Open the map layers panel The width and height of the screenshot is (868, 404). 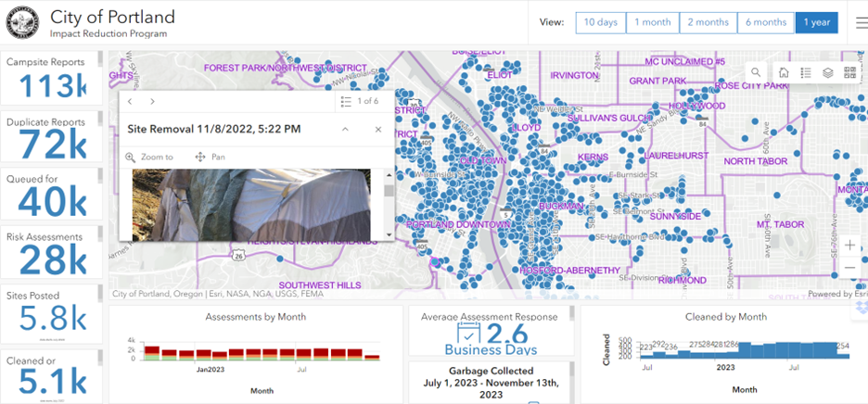(827, 72)
